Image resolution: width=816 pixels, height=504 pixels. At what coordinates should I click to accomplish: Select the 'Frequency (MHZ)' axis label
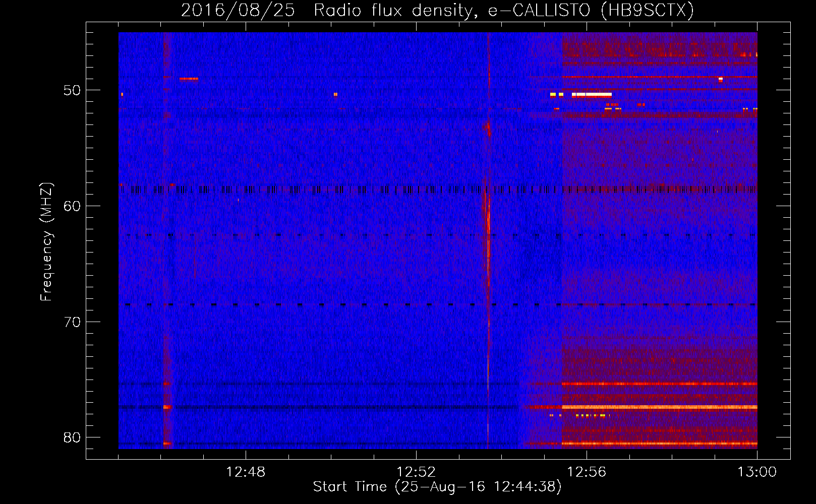[x=46, y=242]
